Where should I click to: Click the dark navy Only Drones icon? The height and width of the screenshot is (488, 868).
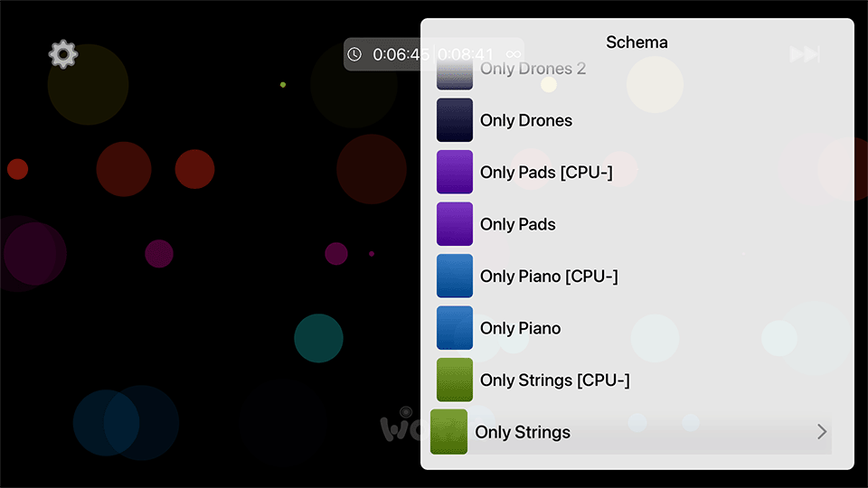click(x=455, y=120)
